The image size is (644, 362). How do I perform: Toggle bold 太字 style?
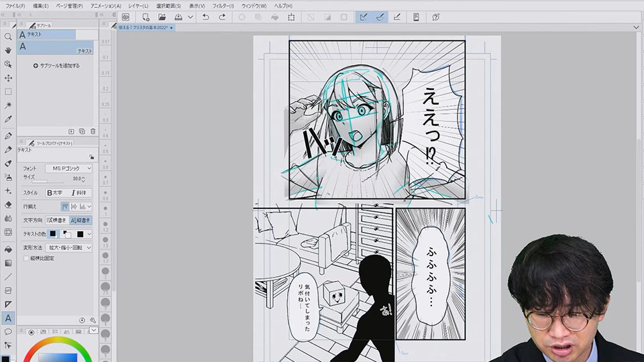[x=55, y=192]
